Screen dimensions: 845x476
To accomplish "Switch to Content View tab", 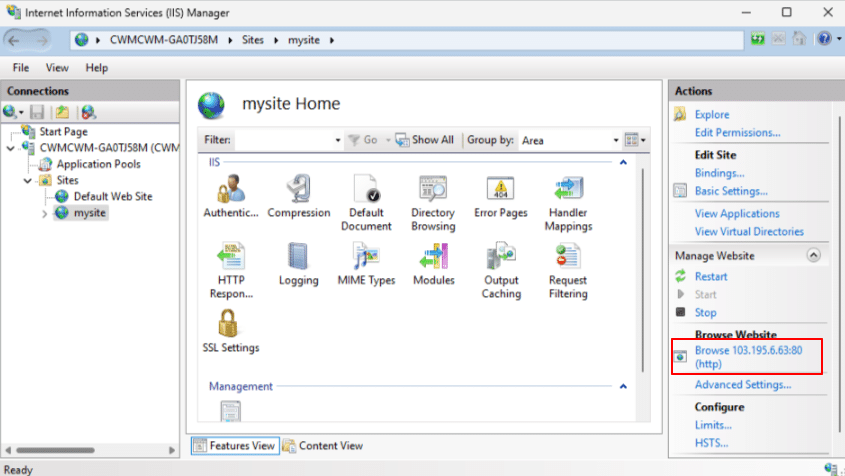I will click(323, 446).
